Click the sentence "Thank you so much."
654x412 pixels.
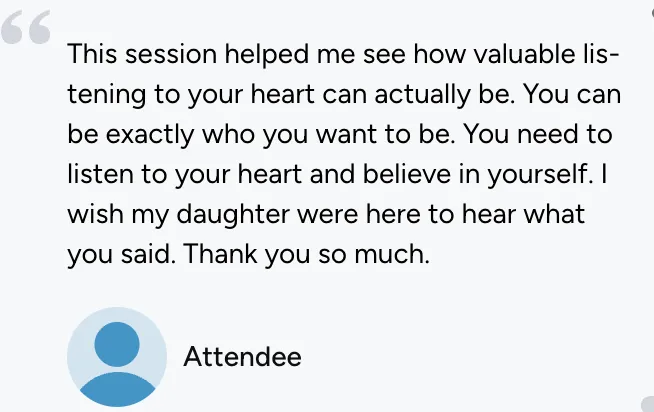[306, 254]
